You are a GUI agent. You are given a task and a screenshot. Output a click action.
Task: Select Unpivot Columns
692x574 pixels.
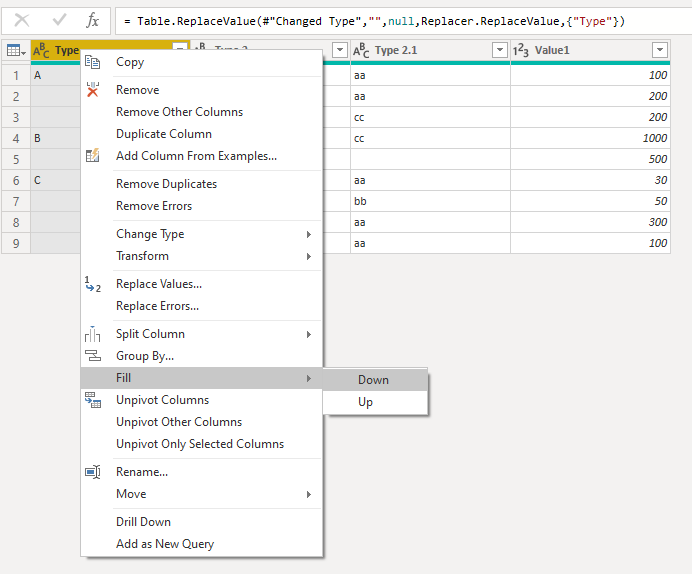[202, 400]
